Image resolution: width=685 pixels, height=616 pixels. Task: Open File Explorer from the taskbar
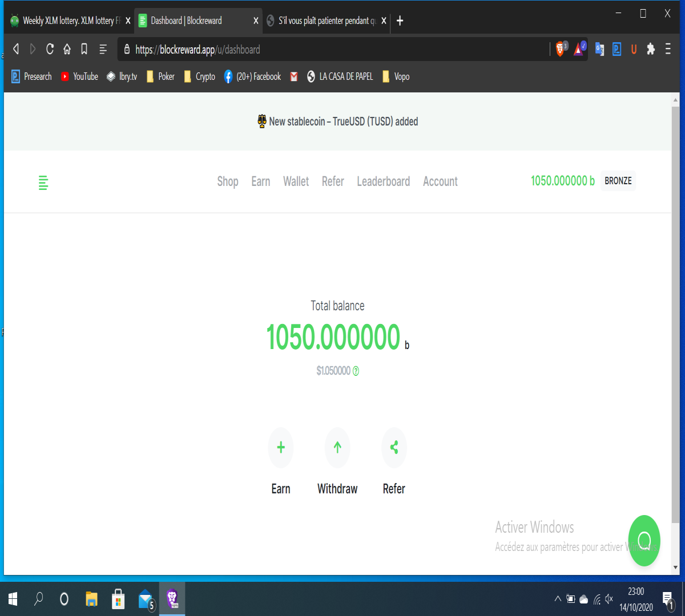[x=91, y=599]
